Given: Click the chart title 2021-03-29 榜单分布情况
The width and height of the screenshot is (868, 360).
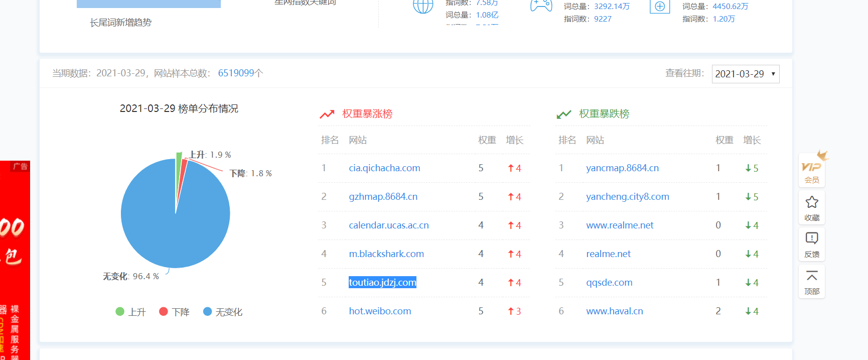Looking at the screenshot, I should point(179,108).
